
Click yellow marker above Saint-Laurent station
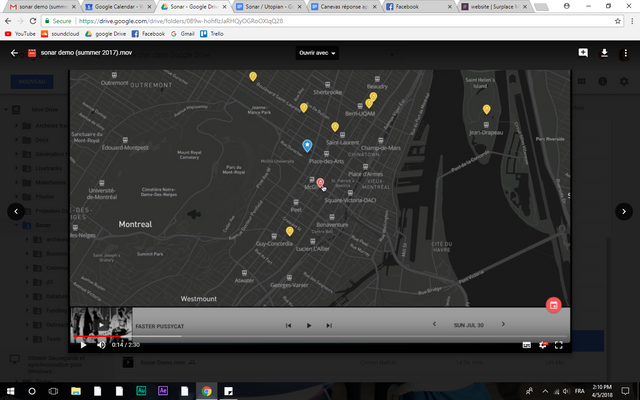tap(335, 127)
